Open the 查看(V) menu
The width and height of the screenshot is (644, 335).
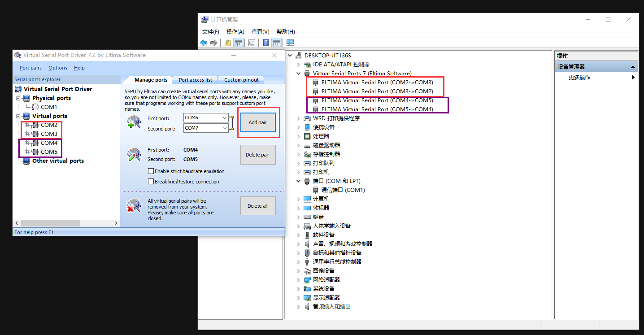coord(261,32)
